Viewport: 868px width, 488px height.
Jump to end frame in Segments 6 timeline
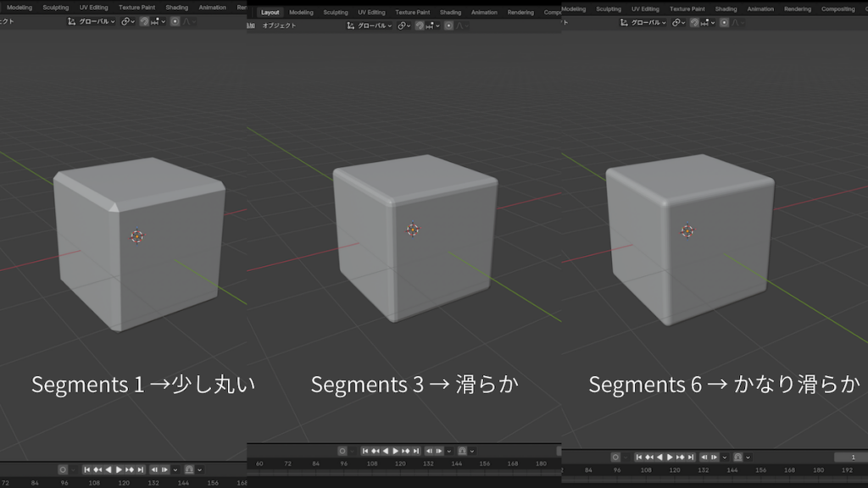pos(691,457)
